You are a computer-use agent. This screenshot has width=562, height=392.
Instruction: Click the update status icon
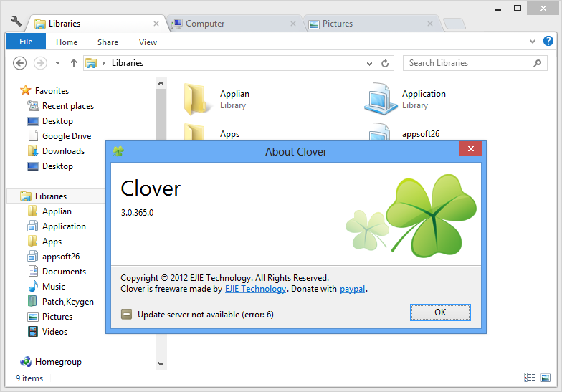click(126, 315)
